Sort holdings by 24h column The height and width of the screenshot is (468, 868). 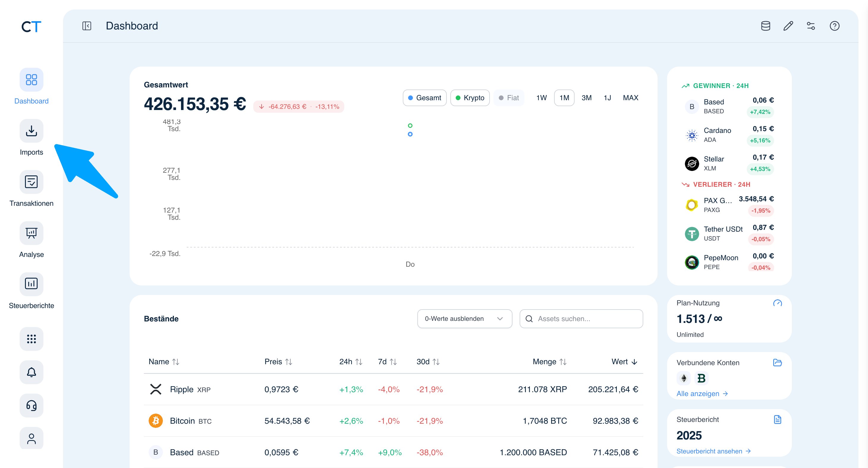pos(351,362)
